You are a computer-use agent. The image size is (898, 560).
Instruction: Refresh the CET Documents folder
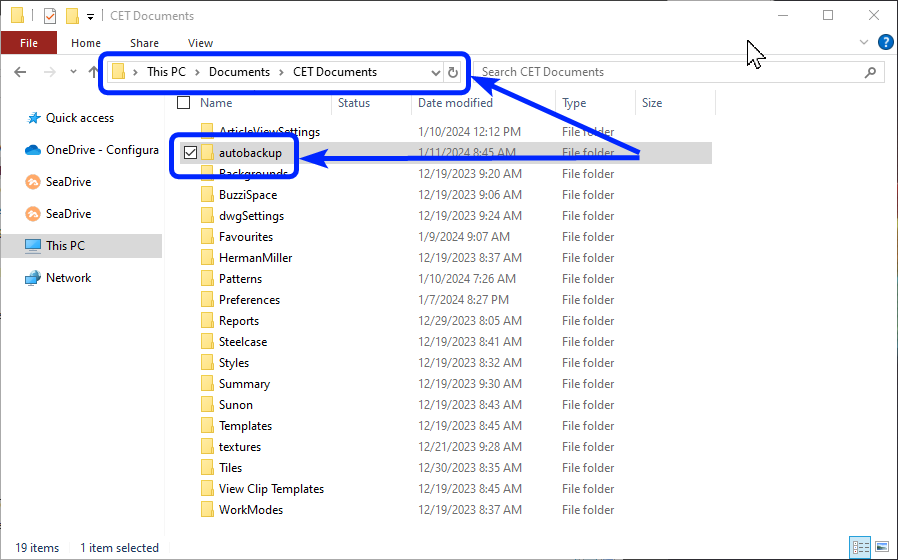coord(453,73)
